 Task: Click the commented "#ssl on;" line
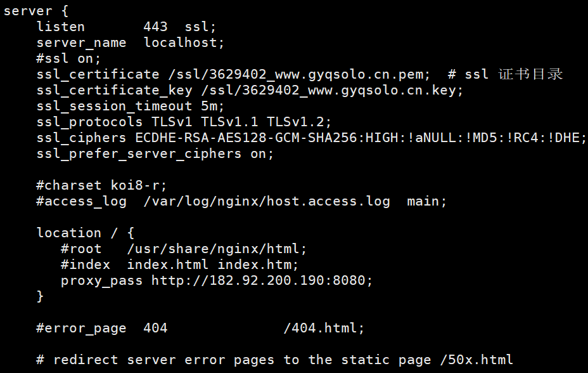[68, 58]
